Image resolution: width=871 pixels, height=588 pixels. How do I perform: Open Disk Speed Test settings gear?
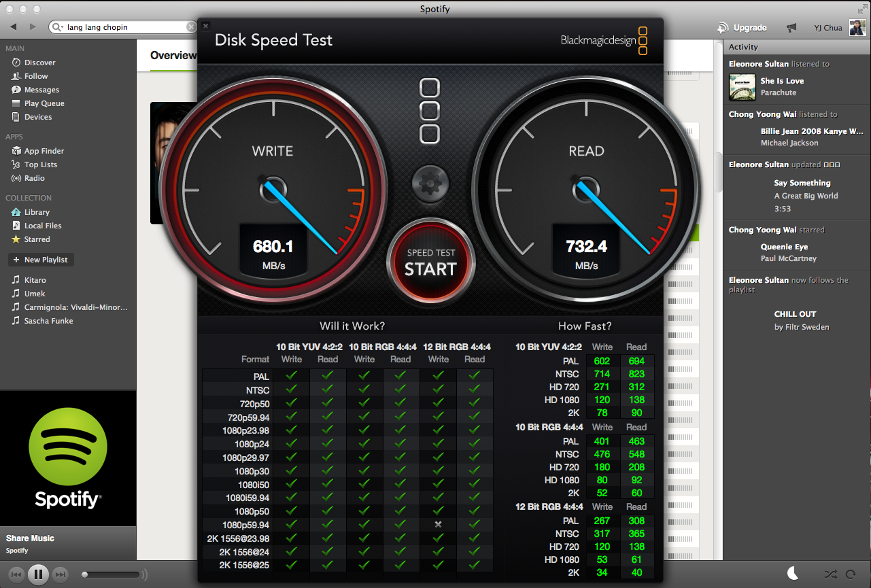click(x=430, y=184)
